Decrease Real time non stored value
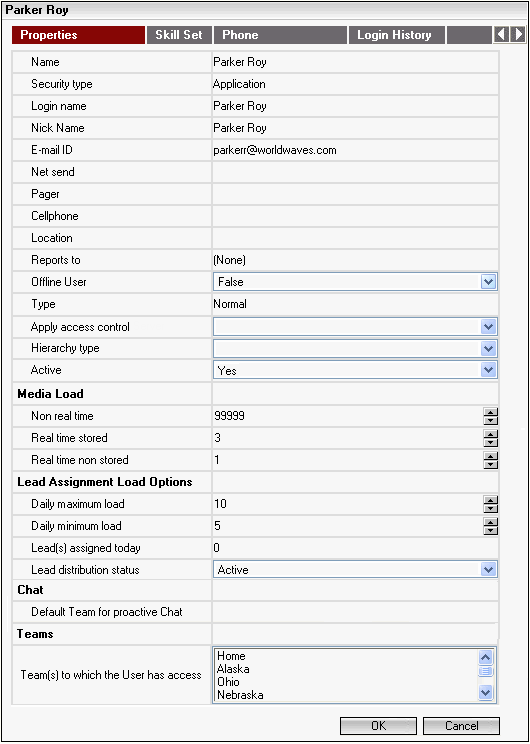Image resolution: width=530 pixels, height=744 pixels. coord(491,464)
